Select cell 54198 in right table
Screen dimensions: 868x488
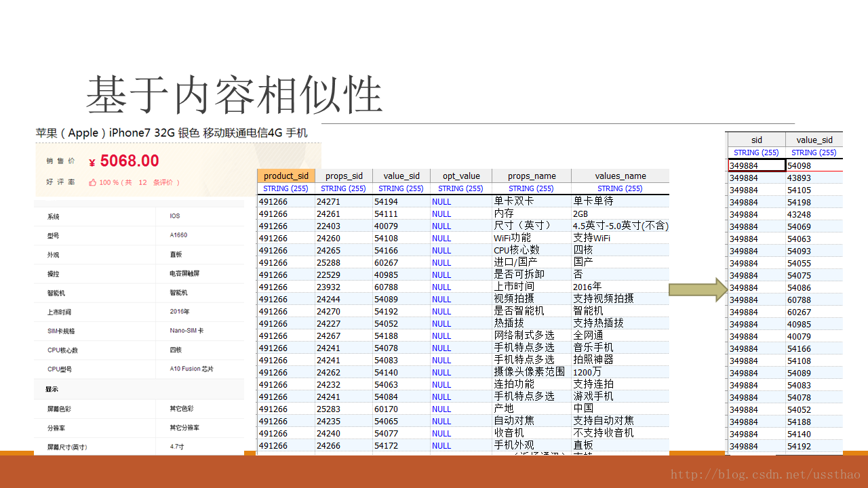(x=814, y=202)
